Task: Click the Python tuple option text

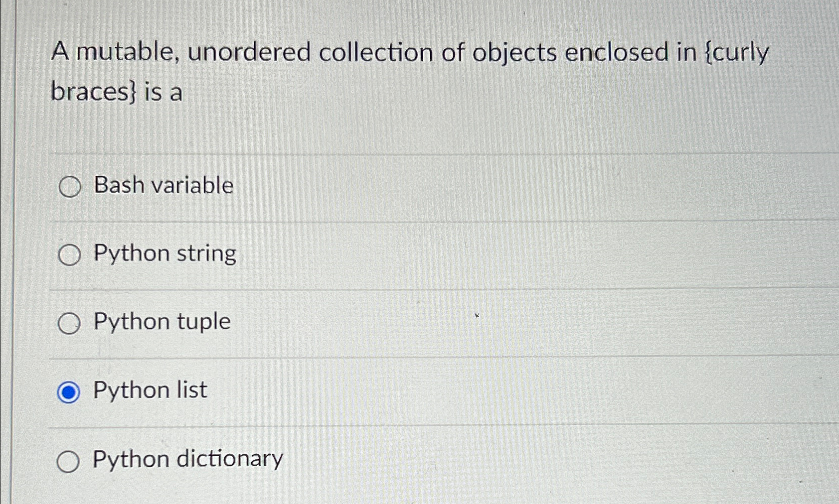Action: (x=161, y=322)
